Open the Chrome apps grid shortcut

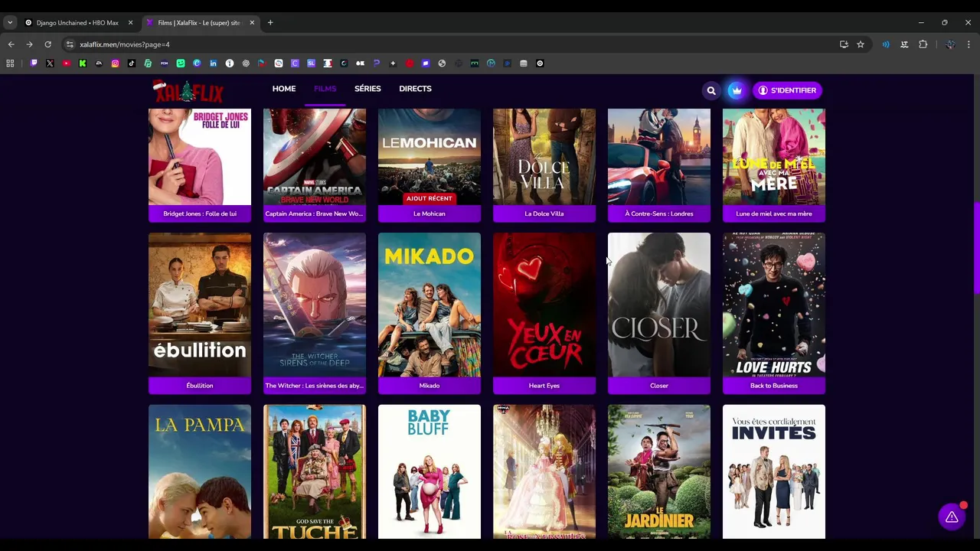point(10,64)
